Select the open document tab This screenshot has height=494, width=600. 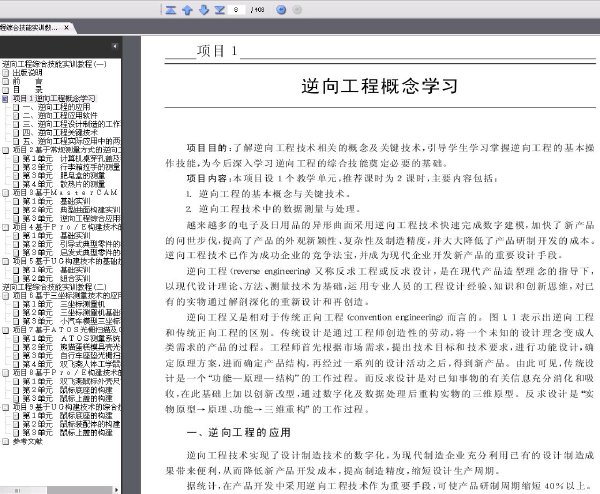[29, 28]
